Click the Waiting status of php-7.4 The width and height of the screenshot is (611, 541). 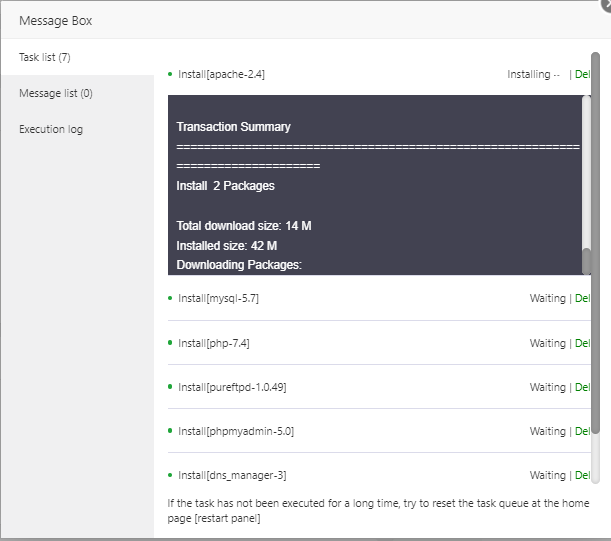(547, 343)
